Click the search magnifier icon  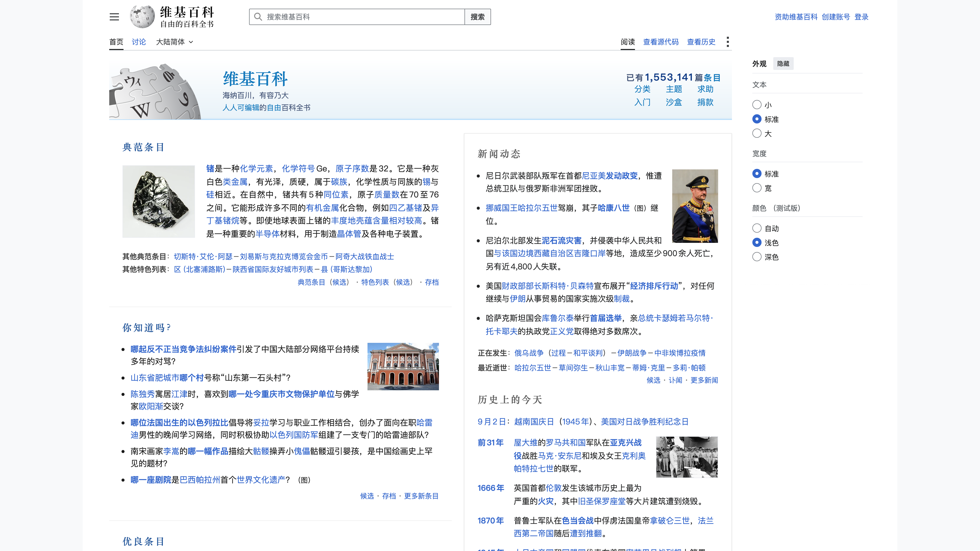point(258,17)
